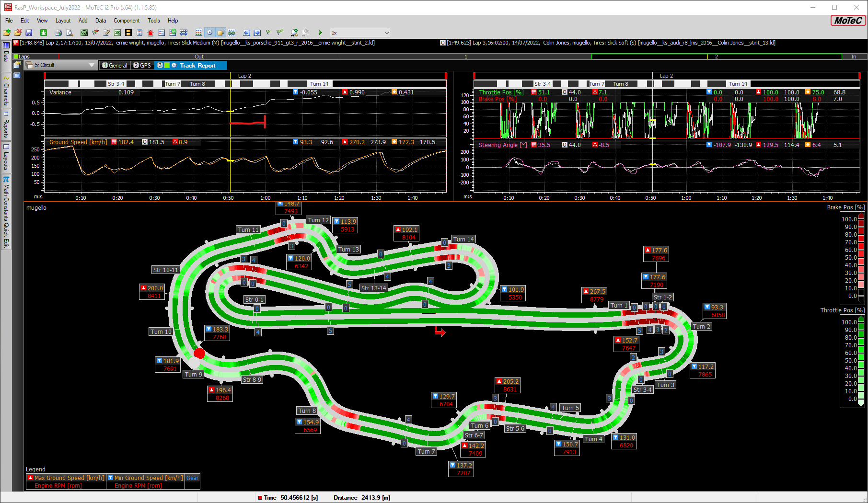Click the MoTeC logo button
This screenshot has width=868, height=503.
pyautogui.click(x=848, y=21)
